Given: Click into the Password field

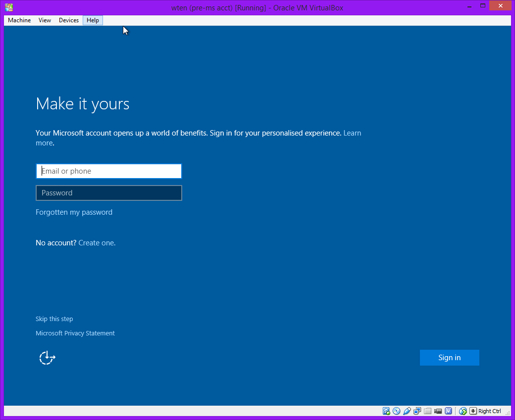Looking at the screenshot, I should [109, 193].
